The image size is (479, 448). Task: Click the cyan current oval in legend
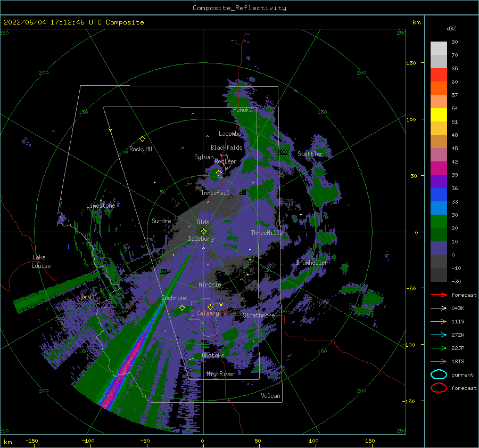click(x=439, y=374)
